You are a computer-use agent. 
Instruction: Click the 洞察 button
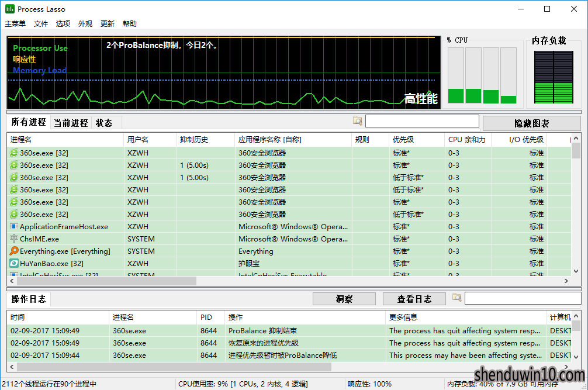click(344, 299)
